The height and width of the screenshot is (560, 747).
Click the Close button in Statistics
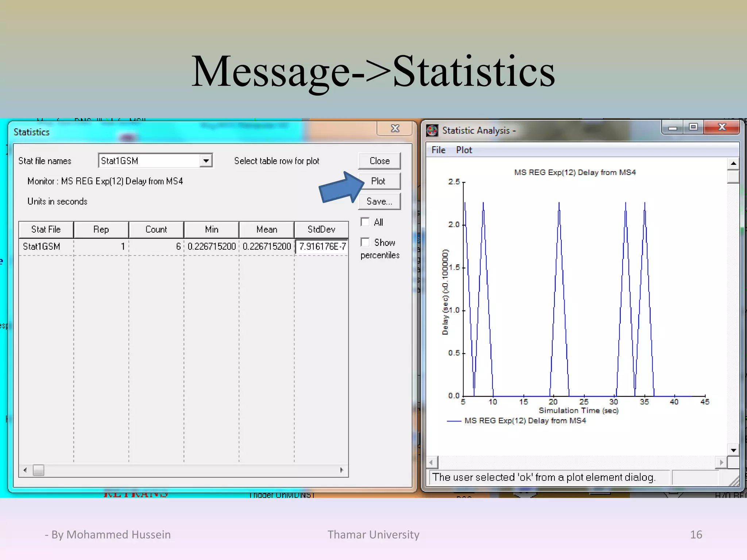[379, 161]
